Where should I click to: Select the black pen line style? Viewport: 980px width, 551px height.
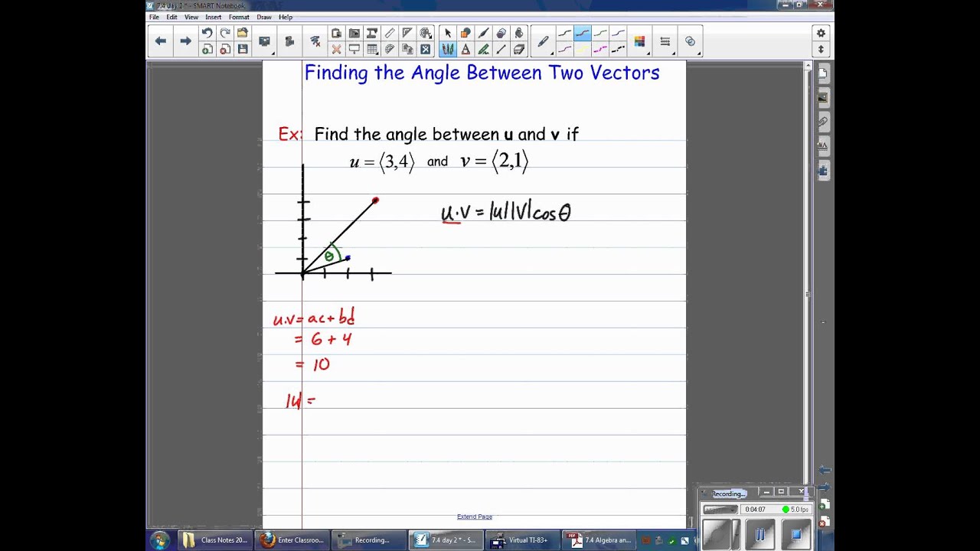coord(565,33)
